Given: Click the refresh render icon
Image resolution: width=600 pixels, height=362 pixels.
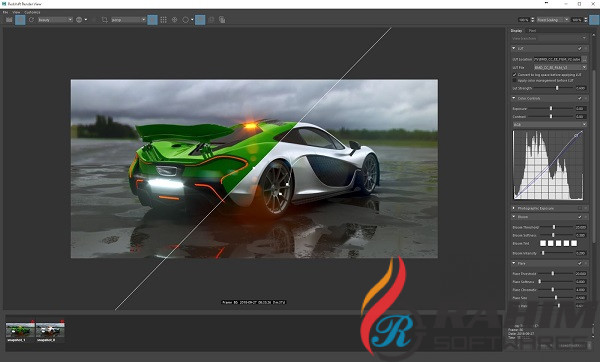Looking at the screenshot, I should click(31, 20).
